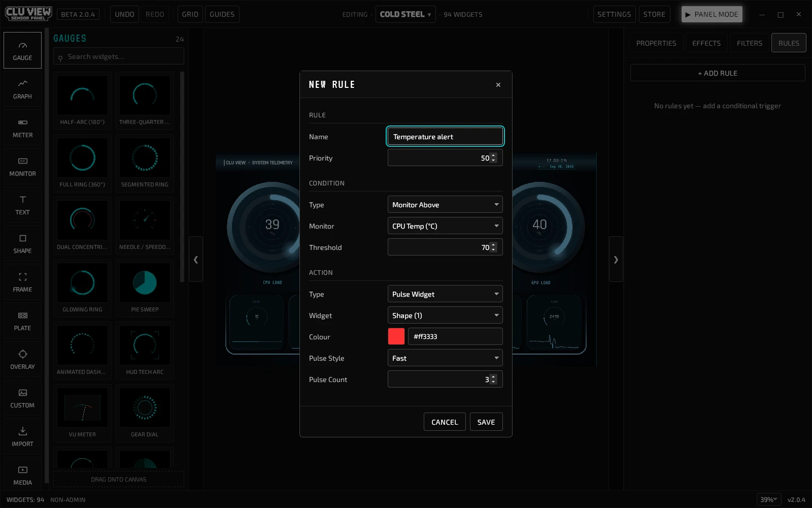Click the Search widgets field
Image resolution: width=812 pixels, height=508 pixels.
click(x=119, y=56)
